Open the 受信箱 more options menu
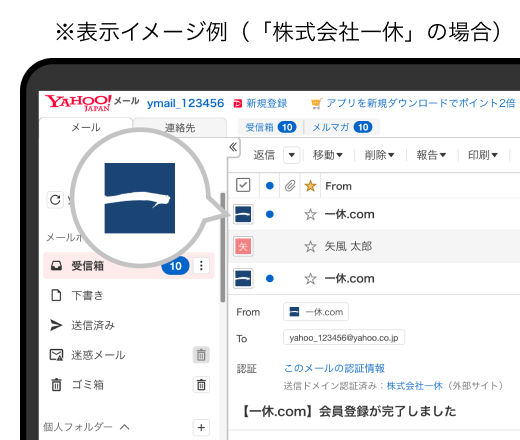 (201, 266)
